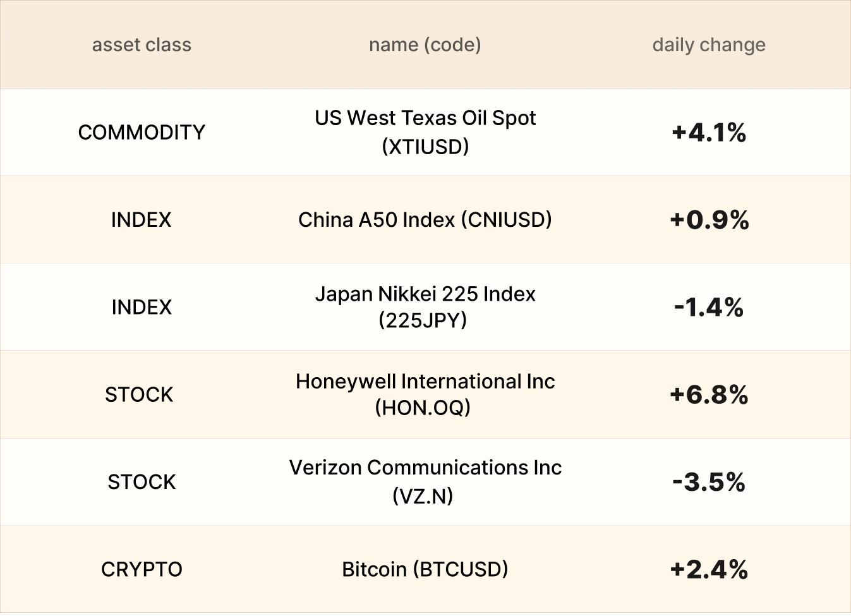851x616 pixels.
Task: Click the daily change column header
Action: (x=708, y=45)
